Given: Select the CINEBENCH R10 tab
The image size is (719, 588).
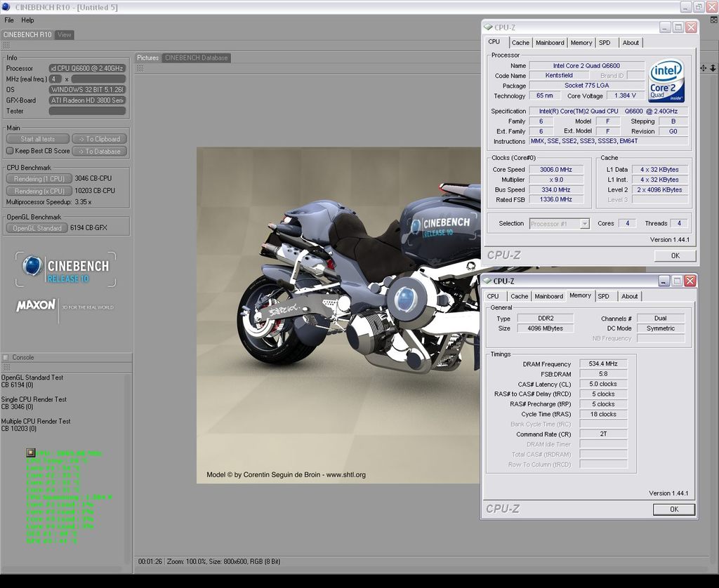Looking at the screenshot, I should (27, 35).
